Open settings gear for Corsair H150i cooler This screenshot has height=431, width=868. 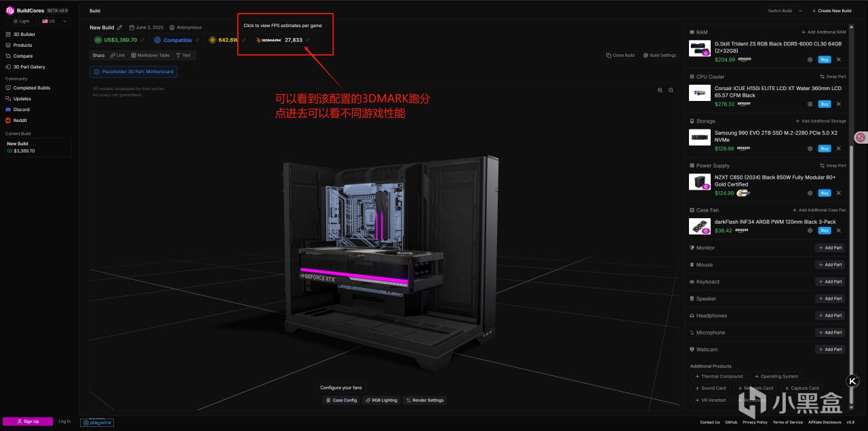click(x=810, y=104)
